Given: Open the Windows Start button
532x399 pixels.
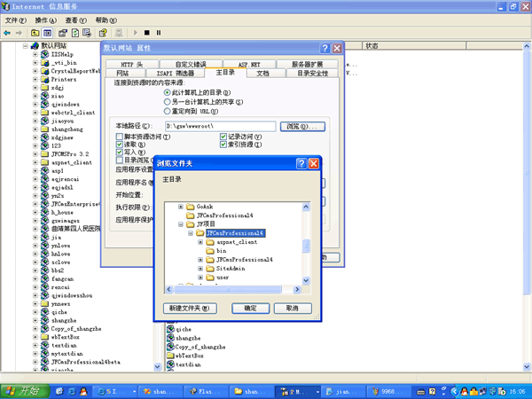Looking at the screenshot, I should pos(25,391).
